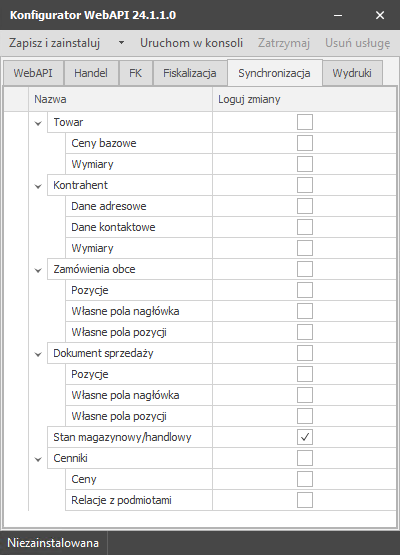
Task: Select the Handel tab
Action: [91, 73]
